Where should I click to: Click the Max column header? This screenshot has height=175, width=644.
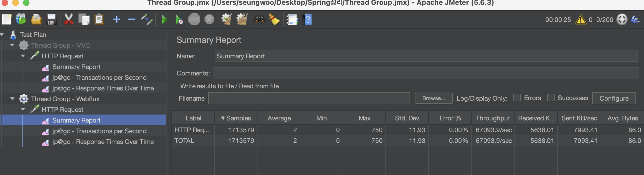tap(365, 118)
